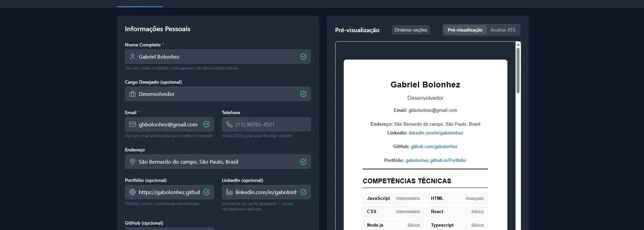Click the phone icon in Telefone field
The width and height of the screenshot is (644, 230).
229,124
